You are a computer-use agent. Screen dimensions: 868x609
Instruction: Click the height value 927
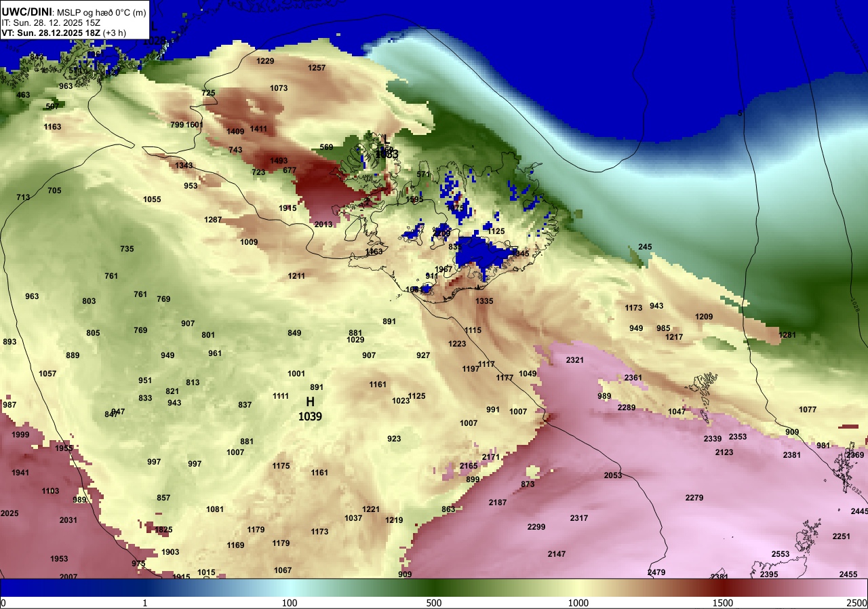click(x=423, y=355)
